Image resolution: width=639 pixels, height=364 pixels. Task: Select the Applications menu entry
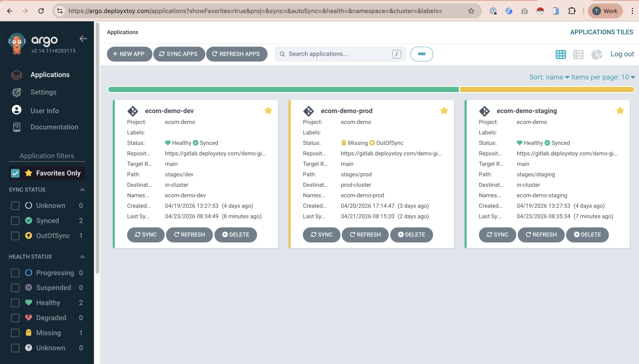(50, 74)
